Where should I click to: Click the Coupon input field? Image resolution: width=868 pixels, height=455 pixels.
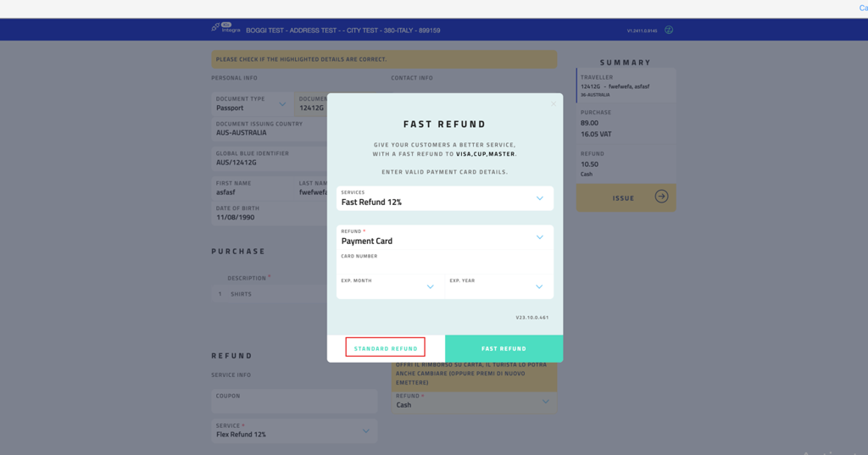point(294,401)
